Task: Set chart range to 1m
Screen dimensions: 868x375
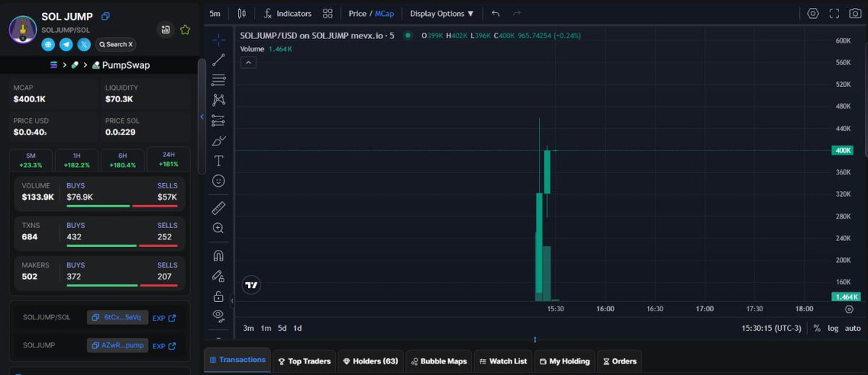Action: (x=265, y=328)
